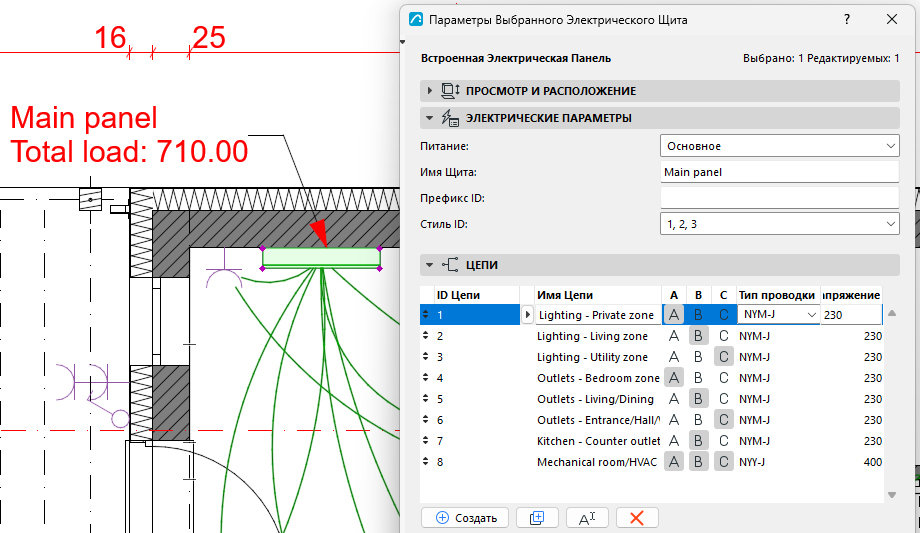Image resolution: width=920 pixels, height=533 pixels.
Task: Click the dimension value 25 in the drawing
Action: point(208,38)
